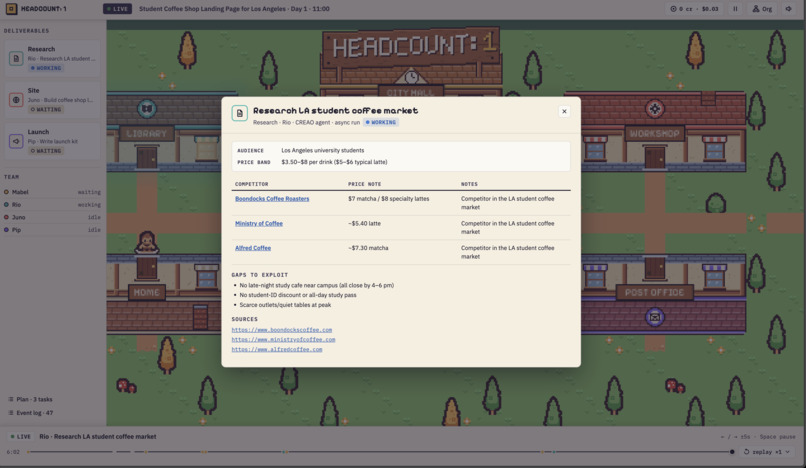
Task: Click the WORKSHOP building sign
Action: click(654, 134)
